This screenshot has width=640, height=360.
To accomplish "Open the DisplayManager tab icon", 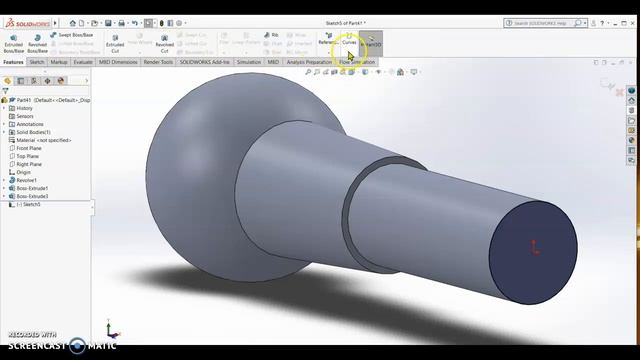I will 61,81.
